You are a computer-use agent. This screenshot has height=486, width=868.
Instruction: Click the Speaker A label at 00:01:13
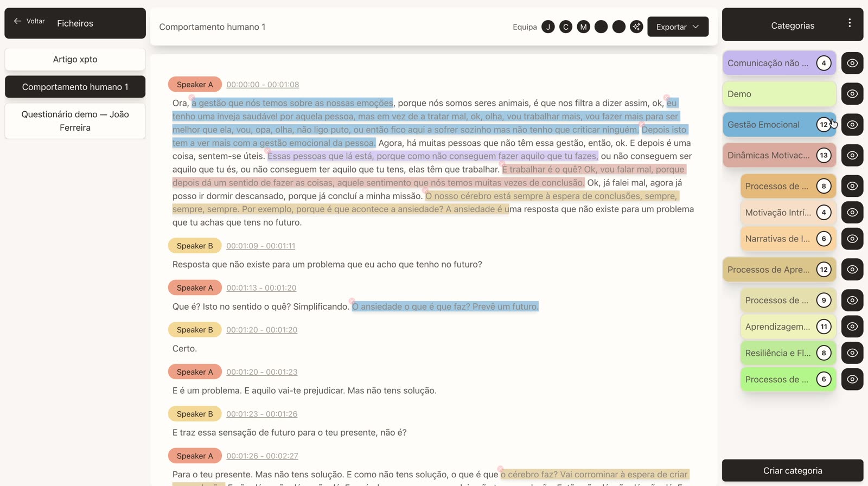pos(195,288)
